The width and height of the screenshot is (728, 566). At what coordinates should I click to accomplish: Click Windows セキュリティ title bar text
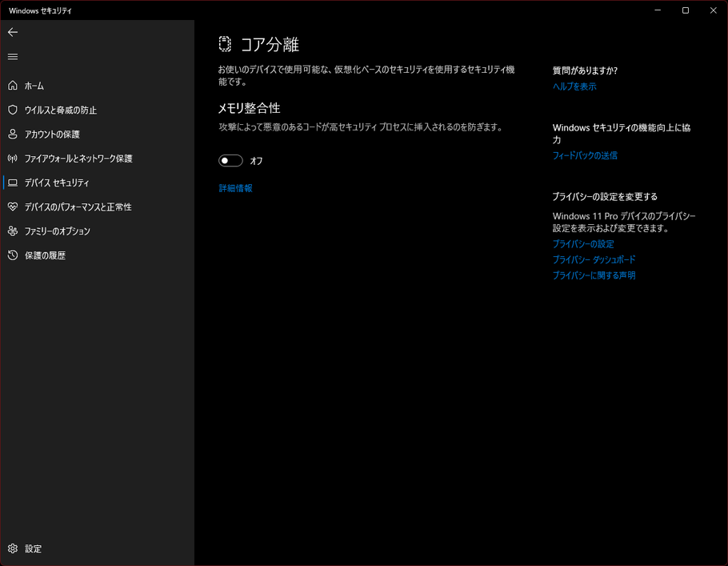(x=40, y=10)
